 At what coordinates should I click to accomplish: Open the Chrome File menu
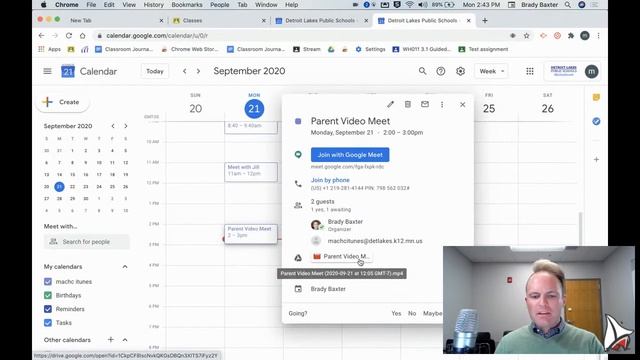pyautogui.click(x=91, y=5)
